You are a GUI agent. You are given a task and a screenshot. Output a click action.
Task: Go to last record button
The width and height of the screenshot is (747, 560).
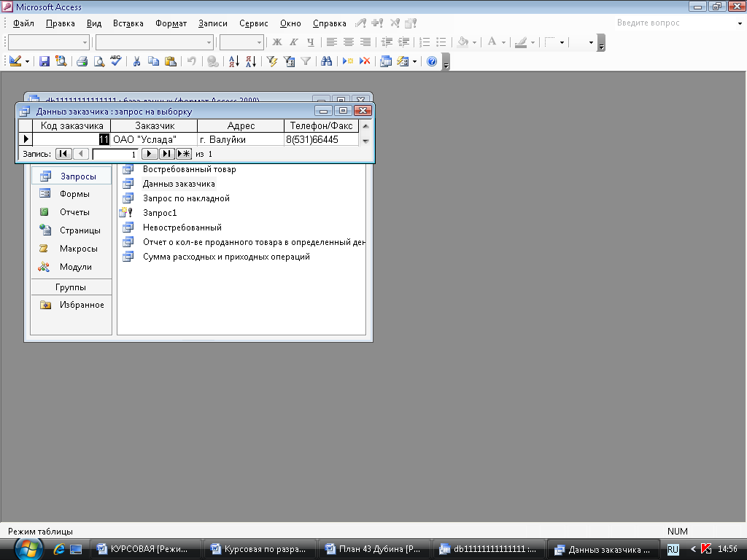[x=166, y=154]
